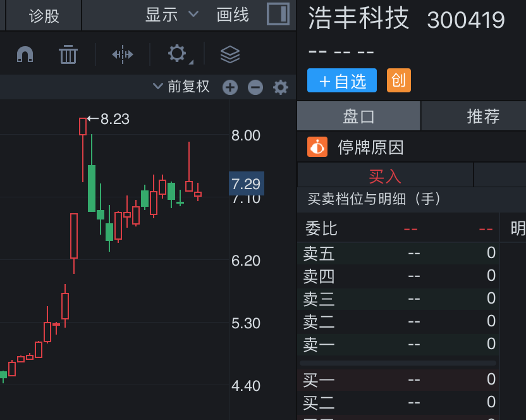Open the 前复权 adjustment dropdown
This screenshot has width=526, height=420.
181,87
